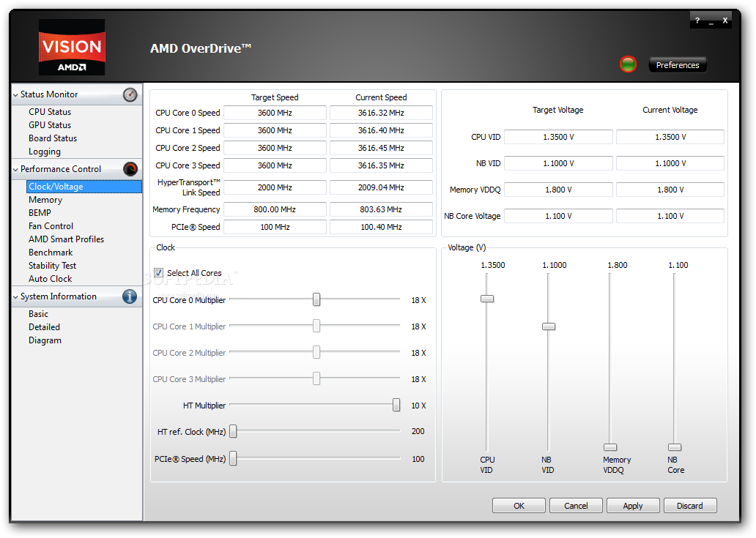Click the CPU Core 0 current speed 3616.32 MHz

pos(381,113)
